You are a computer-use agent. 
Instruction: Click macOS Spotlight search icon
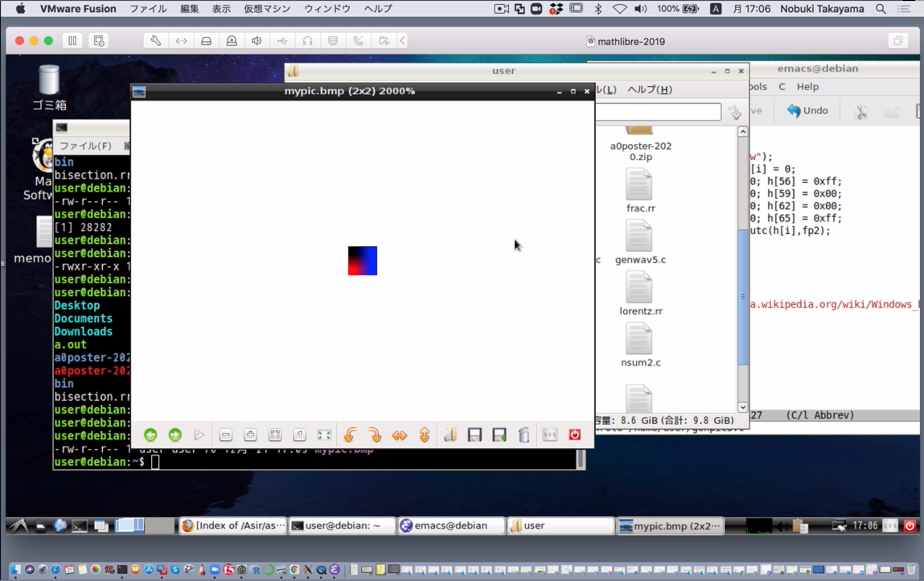[881, 9]
